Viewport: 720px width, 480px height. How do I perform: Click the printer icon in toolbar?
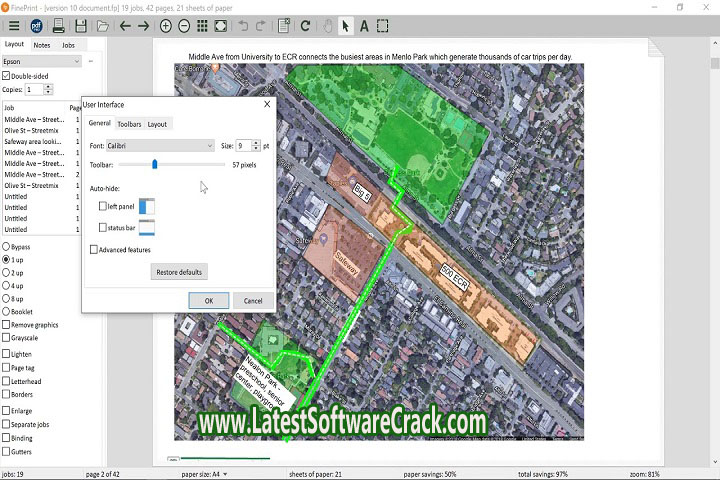point(58,26)
